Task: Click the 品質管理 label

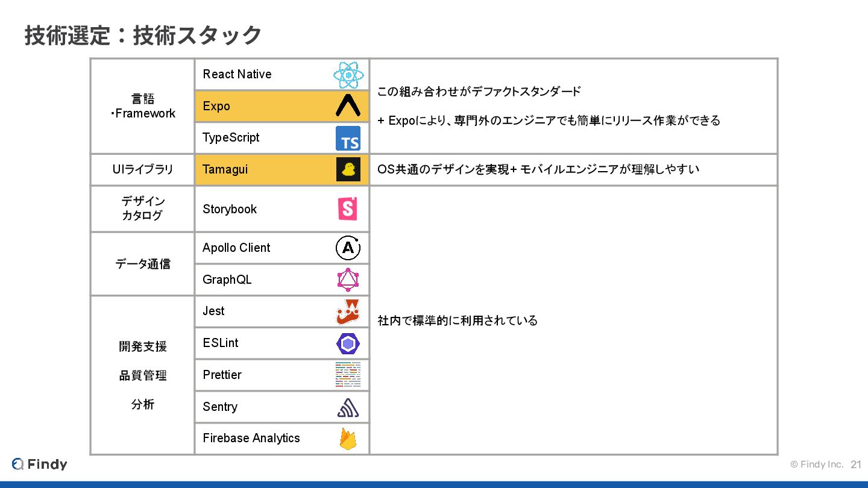Action: [143, 375]
